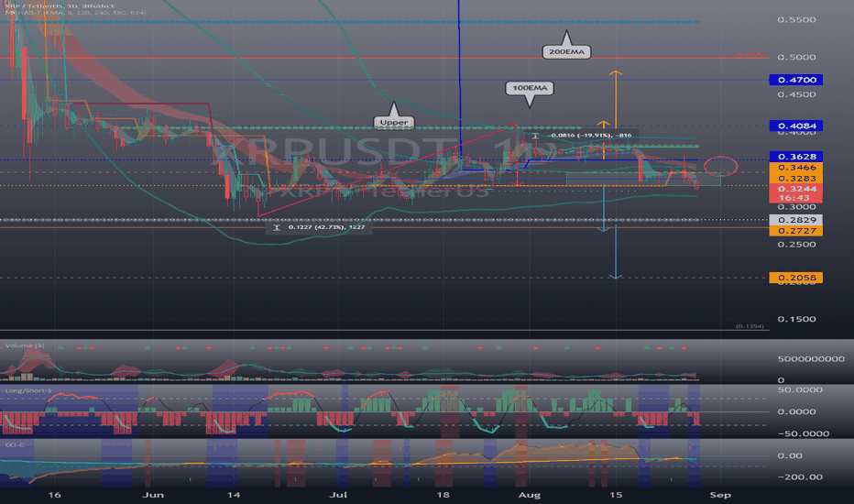Viewport: 854px width, 504px height.
Task: Click the blue 0.4700 price label
Action: coord(795,80)
